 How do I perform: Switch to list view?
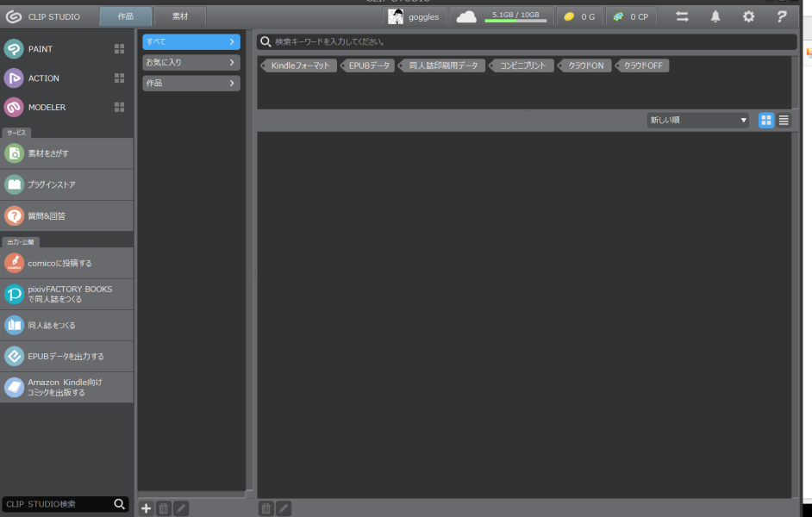coord(784,120)
